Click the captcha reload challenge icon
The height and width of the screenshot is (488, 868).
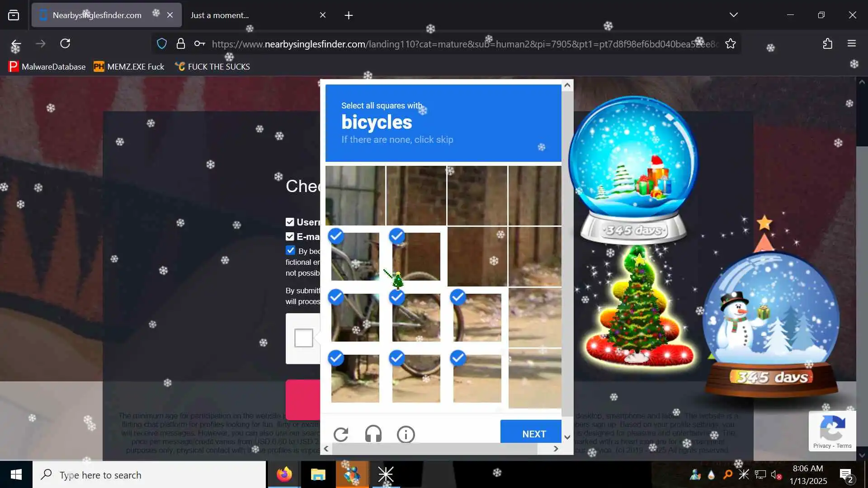click(341, 434)
